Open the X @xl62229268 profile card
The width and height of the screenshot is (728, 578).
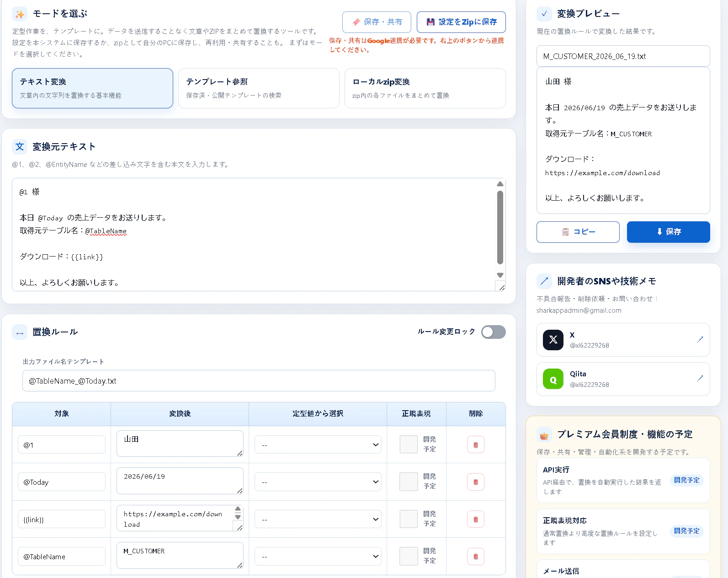click(623, 340)
